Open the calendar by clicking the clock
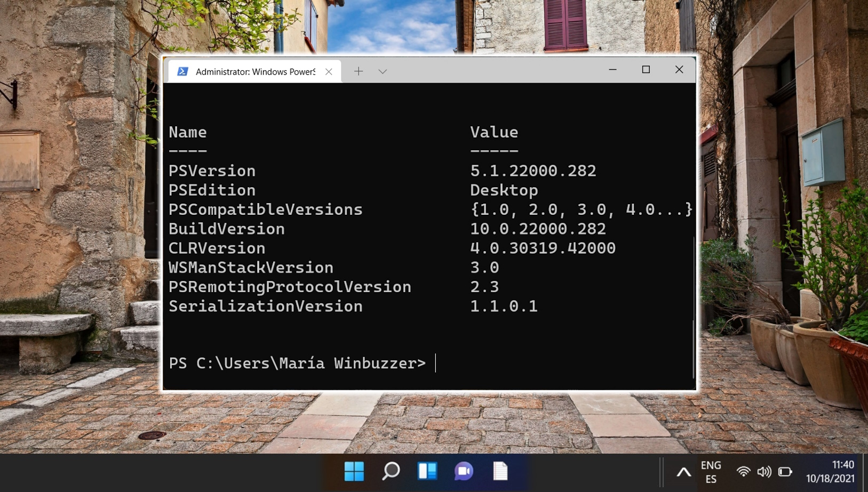 [x=831, y=472]
